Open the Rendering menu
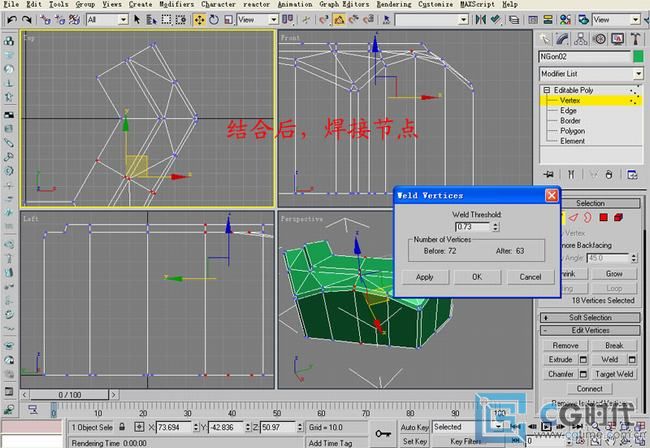 pos(394,4)
